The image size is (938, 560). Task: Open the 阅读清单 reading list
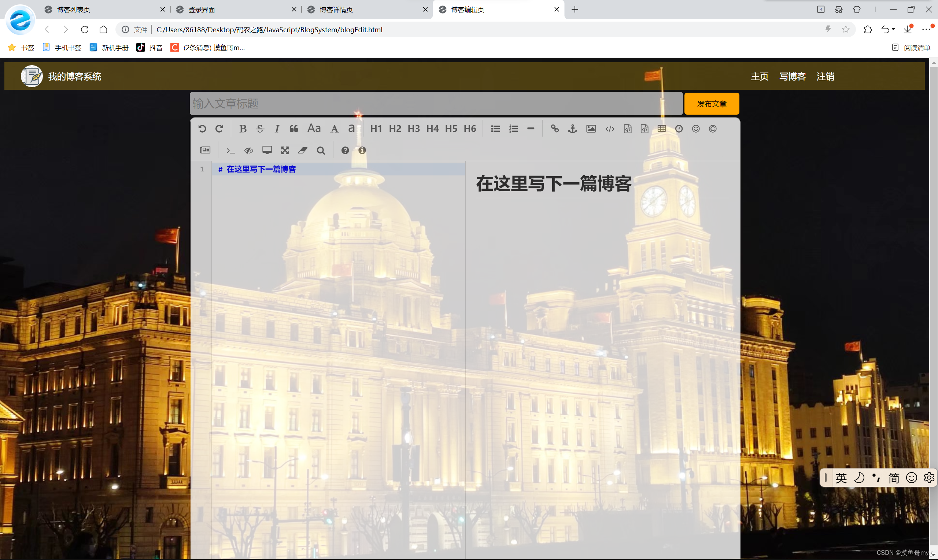tap(911, 48)
